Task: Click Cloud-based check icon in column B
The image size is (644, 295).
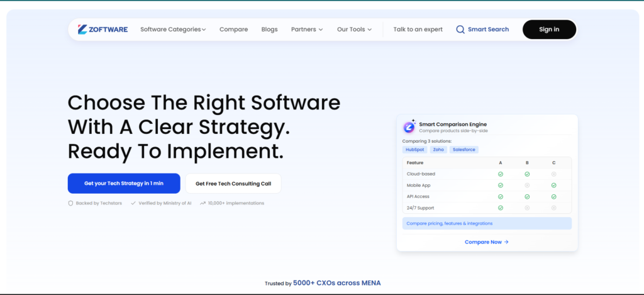Action: point(527,174)
